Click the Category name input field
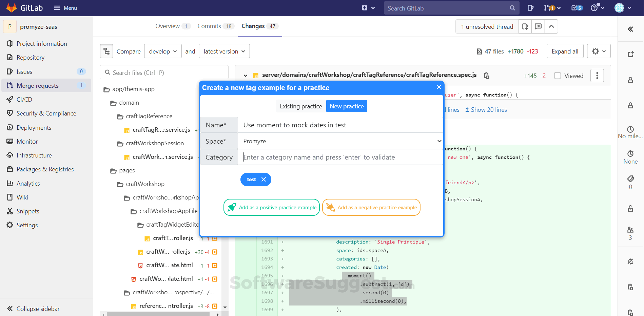Viewport: 644px width, 316px height. click(x=340, y=157)
